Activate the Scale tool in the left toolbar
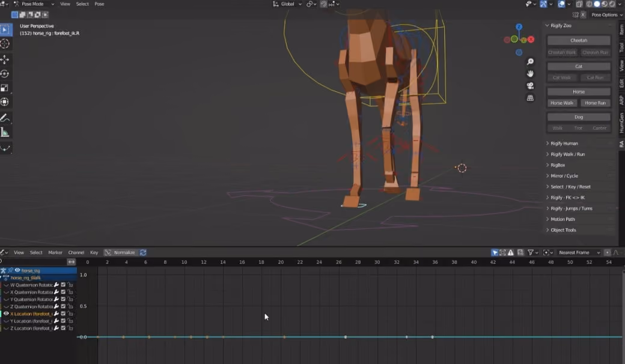 5,88
